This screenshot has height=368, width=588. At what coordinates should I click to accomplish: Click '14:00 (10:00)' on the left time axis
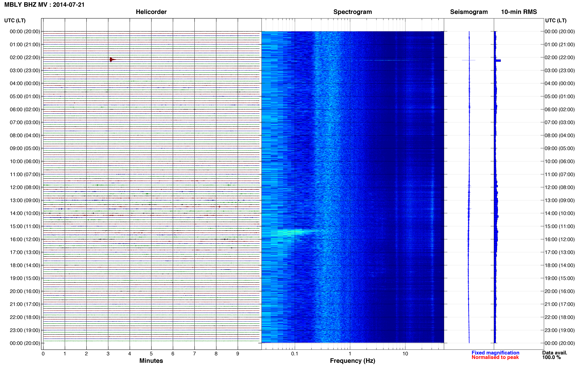point(25,213)
